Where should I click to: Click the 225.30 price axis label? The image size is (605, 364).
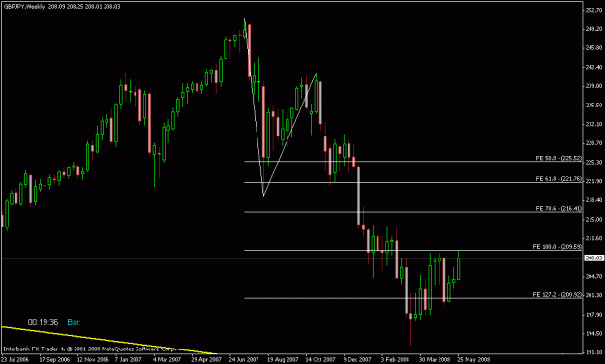pyautogui.click(x=593, y=162)
